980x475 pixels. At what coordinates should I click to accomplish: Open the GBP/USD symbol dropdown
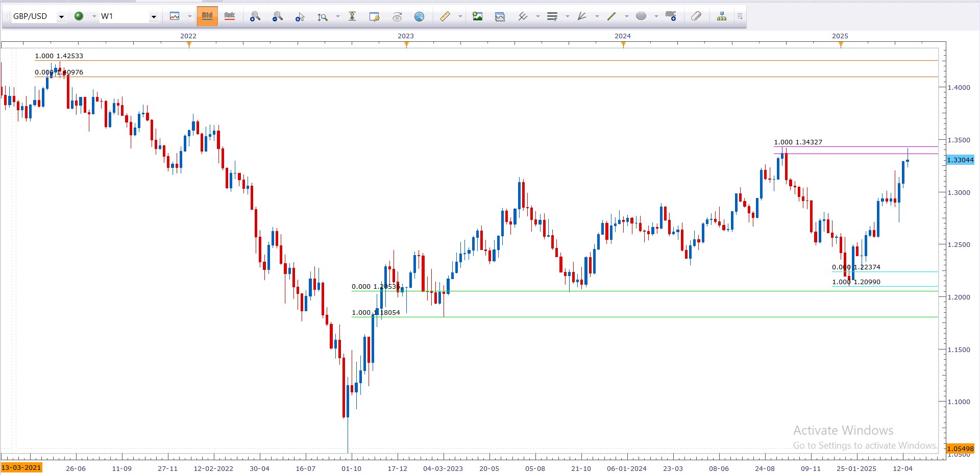61,17
